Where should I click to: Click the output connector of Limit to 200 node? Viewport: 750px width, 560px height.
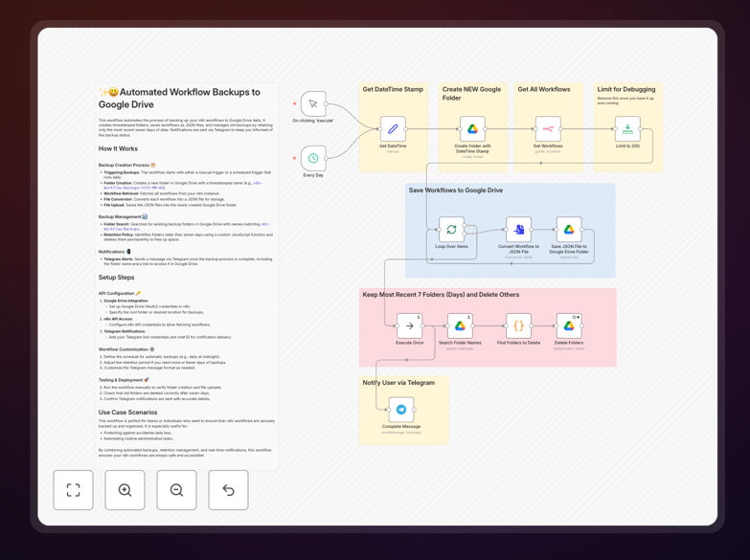pyautogui.click(x=641, y=128)
